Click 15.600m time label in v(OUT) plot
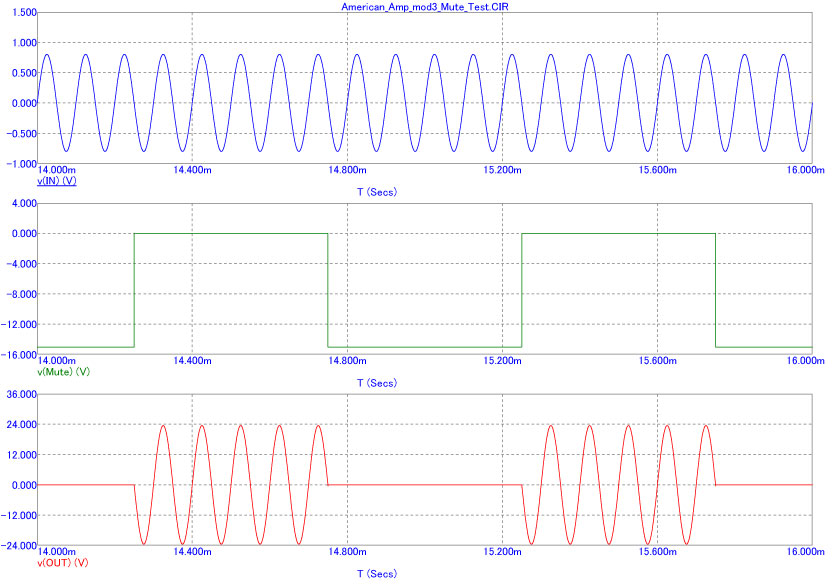833x584 pixels. tap(658, 552)
